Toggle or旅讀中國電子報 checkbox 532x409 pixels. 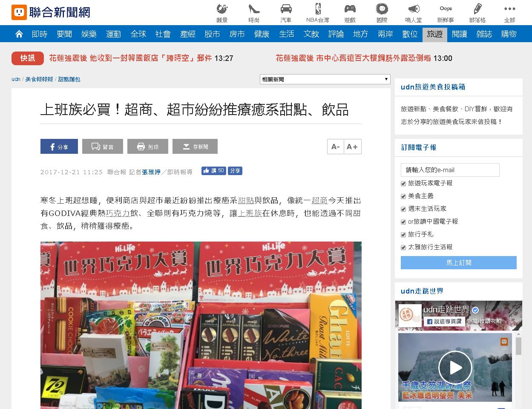click(x=403, y=222)
